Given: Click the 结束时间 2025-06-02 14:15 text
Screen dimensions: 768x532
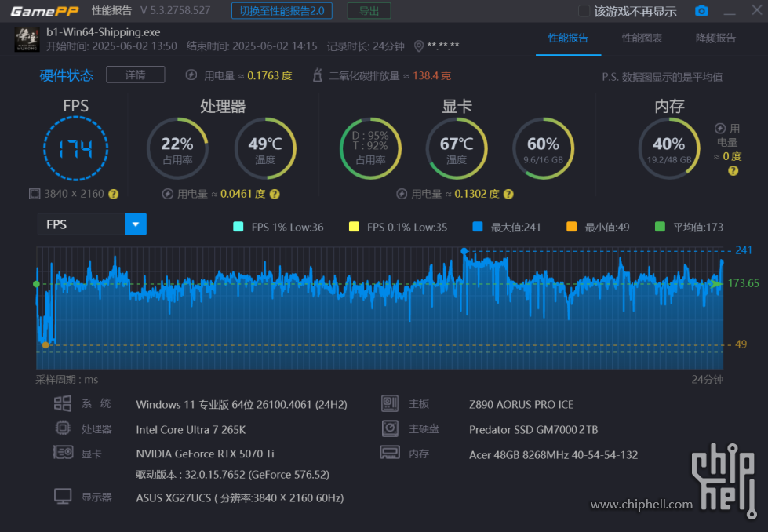Looking at the screenshot, I should pyautogui.click(x=252, y=46).
